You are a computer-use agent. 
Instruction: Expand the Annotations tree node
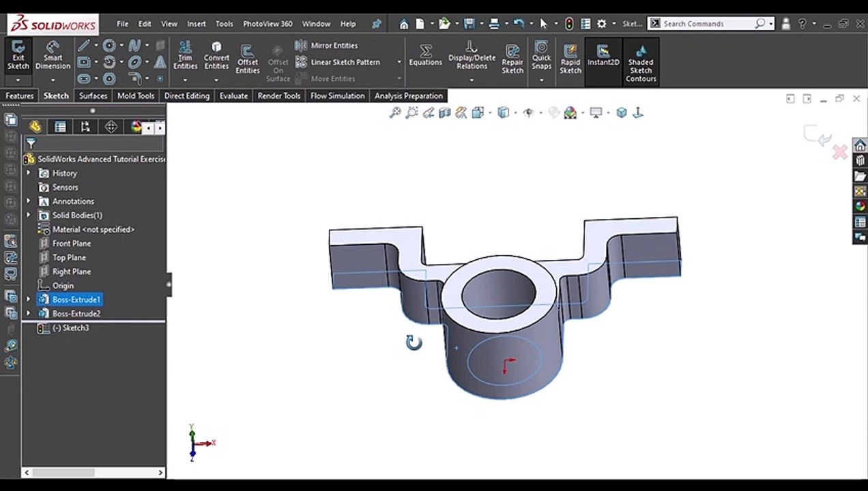click(x=29, y=201)
